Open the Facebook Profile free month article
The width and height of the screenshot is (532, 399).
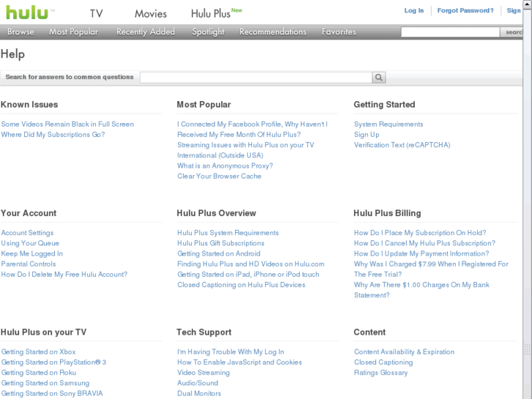(x=252, y=130)
